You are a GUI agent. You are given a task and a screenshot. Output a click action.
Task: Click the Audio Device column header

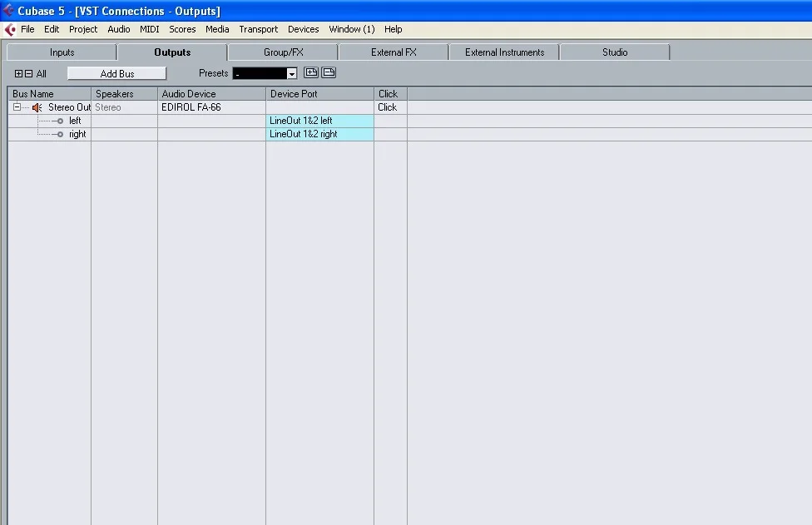click(x=212, y=94)
